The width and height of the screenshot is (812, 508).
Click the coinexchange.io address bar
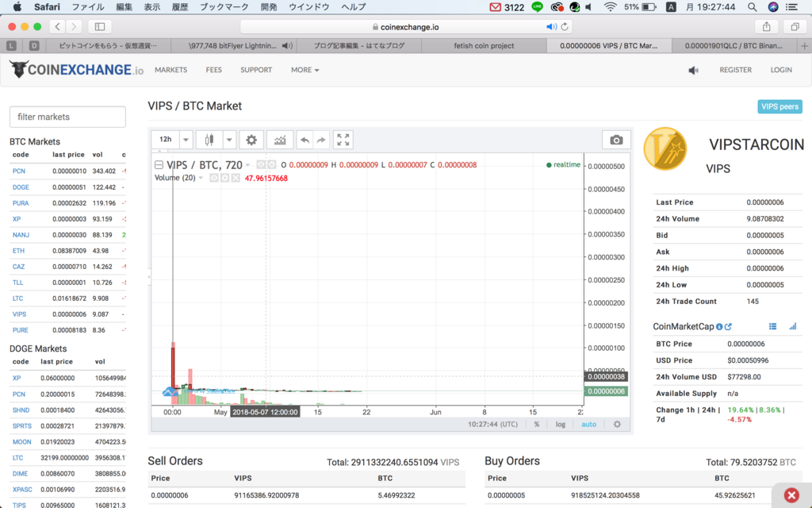(x=406, y=27)
